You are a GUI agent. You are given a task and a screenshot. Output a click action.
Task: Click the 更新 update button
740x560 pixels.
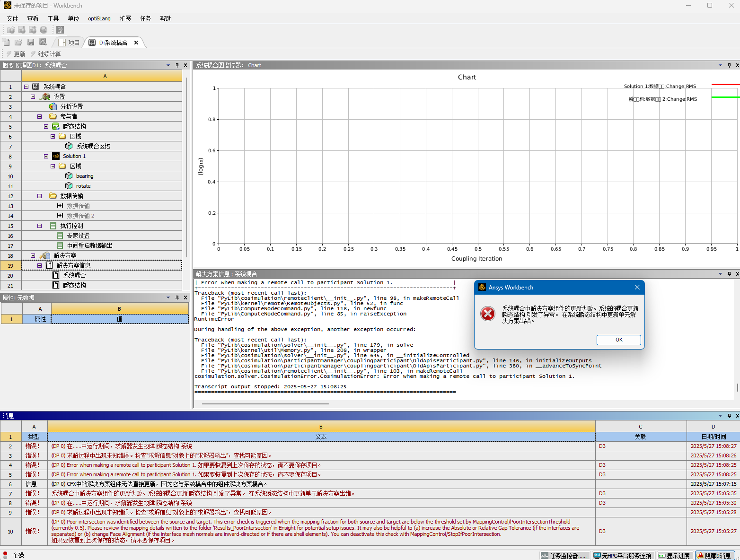click(x=16, y=54)
